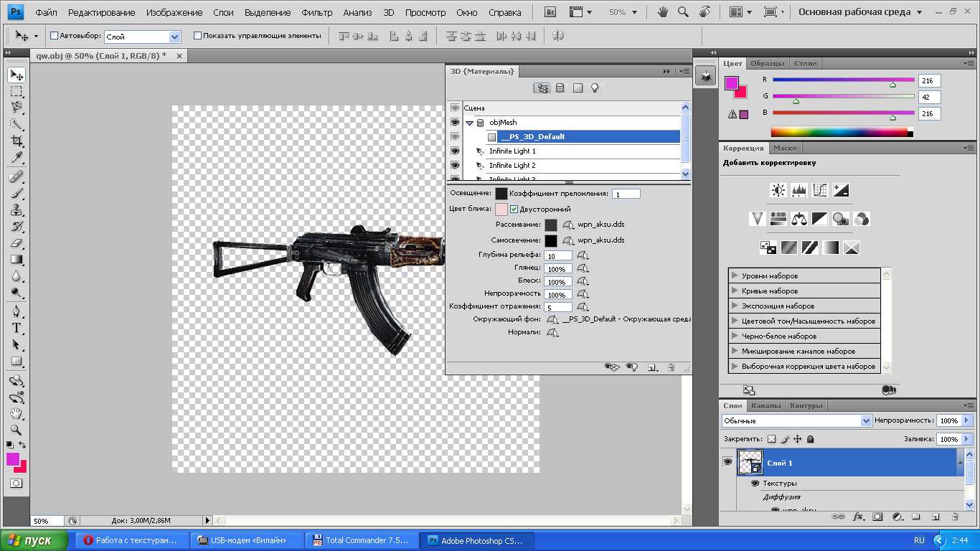Click the Цвет блика color swatch
The image size is (980, 551).
501,209
